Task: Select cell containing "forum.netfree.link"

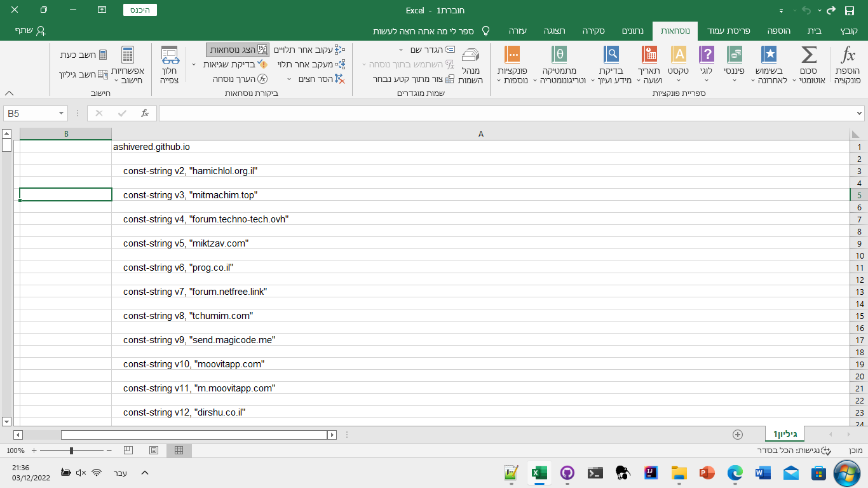Action: [480, 292]
